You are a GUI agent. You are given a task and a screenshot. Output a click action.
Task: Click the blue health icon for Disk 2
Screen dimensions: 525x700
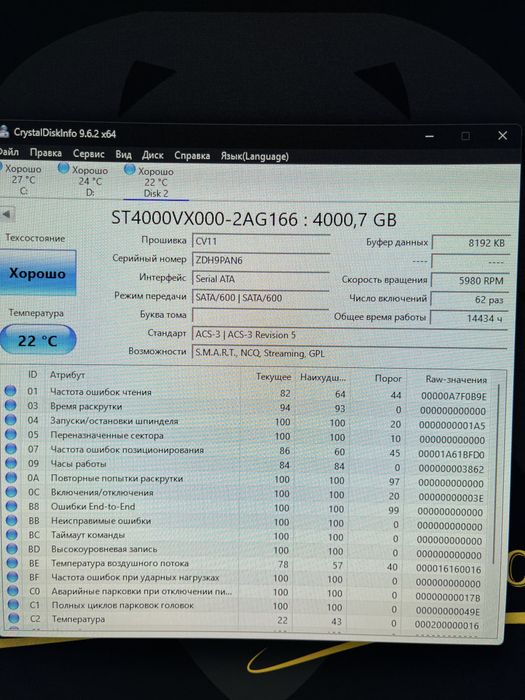(129, 169)
